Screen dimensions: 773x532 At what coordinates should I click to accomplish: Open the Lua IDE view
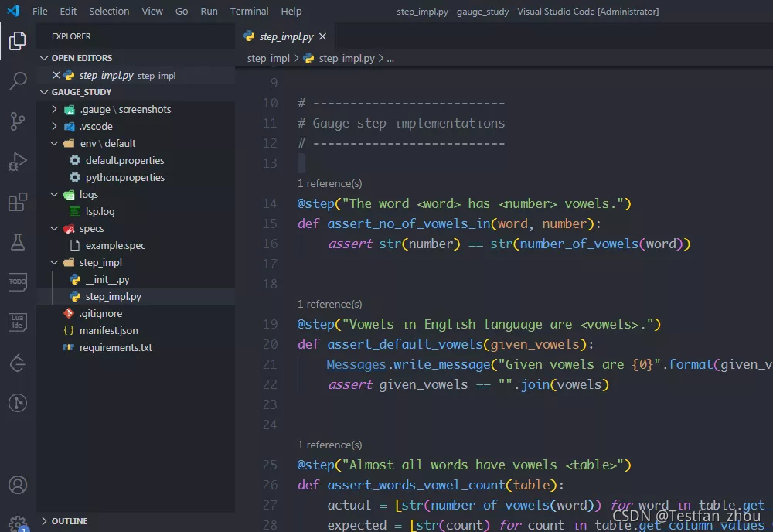(x=17, y=322)
